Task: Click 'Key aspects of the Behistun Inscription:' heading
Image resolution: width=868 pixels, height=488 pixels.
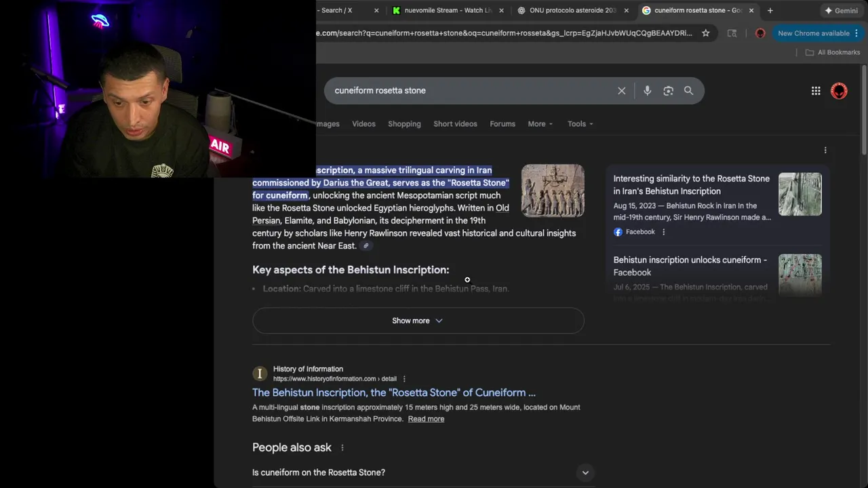Action: click(351, 270)
